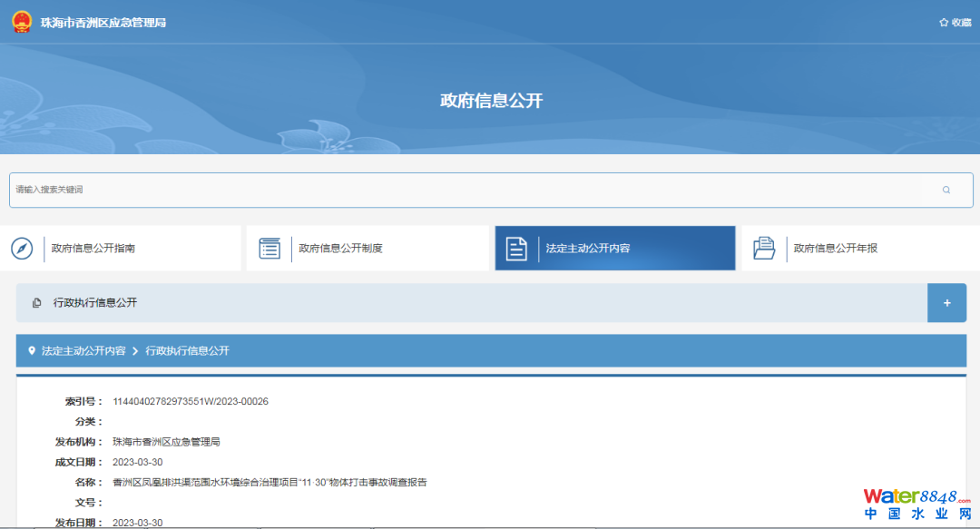Image resolution: width=980 pixels, height=529 pixels.
Task: Click the copy icon beside 行政执行信息公开
Action: click(37, 303)
